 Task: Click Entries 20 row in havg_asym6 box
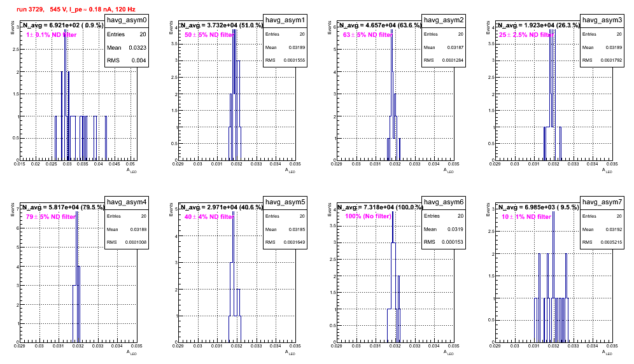coord(444,216)
